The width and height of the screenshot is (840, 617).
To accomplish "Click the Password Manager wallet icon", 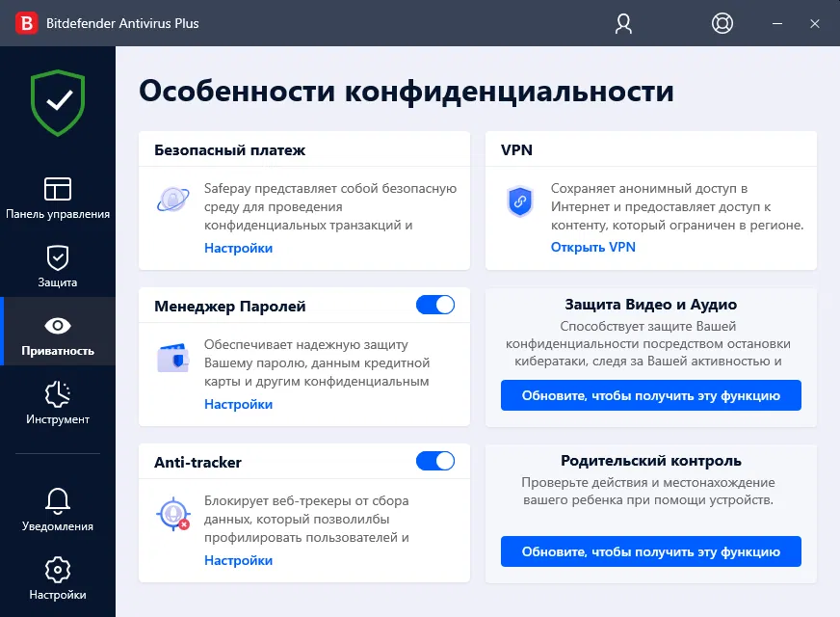I will coord(173,358).
